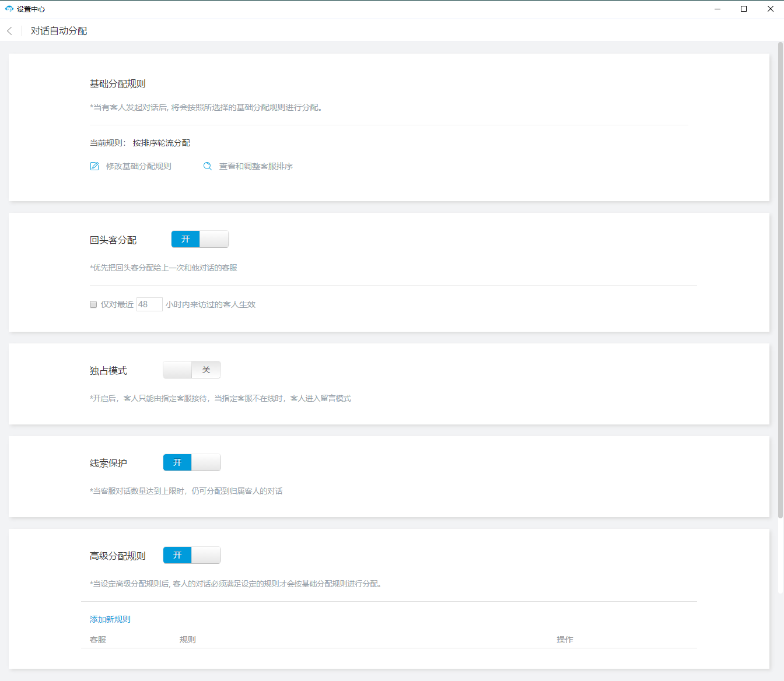Close the 设置中心 window
The image size is (784, 681).
[770, 9]
